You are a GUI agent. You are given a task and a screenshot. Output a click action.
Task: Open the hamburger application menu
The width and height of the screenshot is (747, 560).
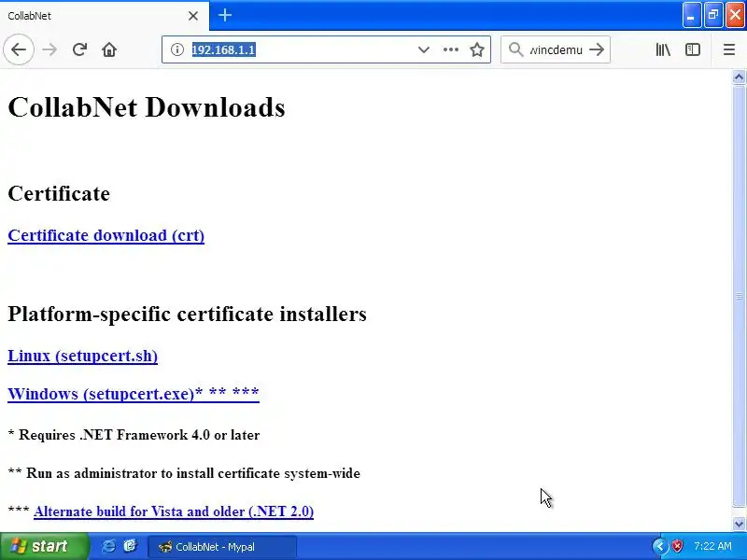click(729, 49)
